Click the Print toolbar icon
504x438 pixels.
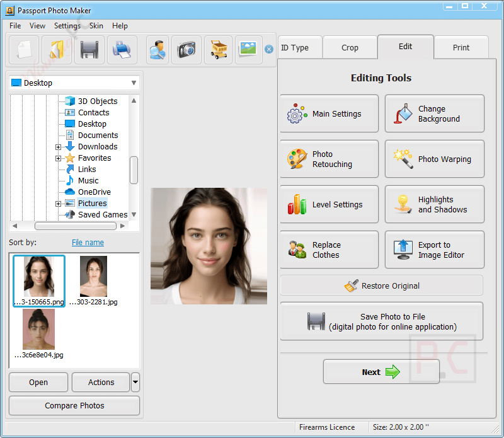coord(122,50)
